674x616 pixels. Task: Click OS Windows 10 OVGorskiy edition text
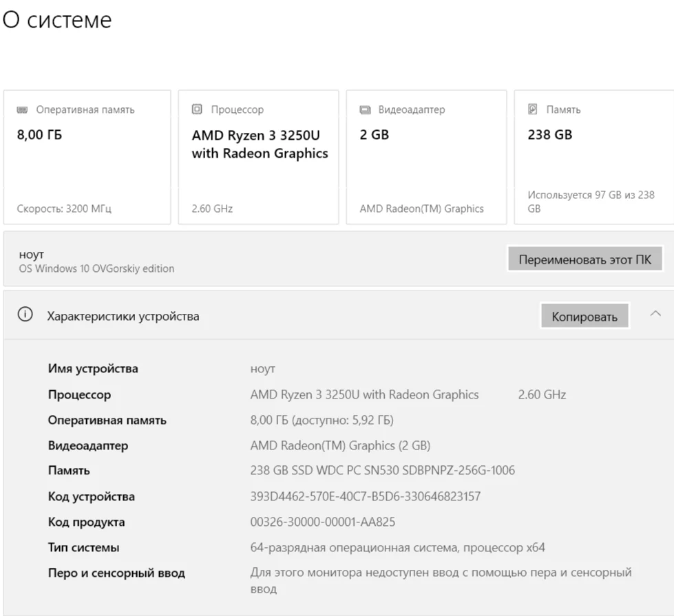96,268
